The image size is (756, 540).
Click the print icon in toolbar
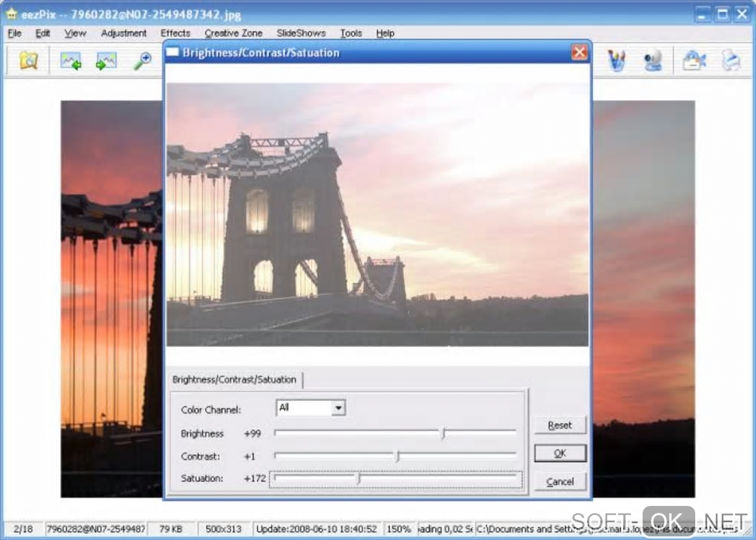[x=731, y=61]
